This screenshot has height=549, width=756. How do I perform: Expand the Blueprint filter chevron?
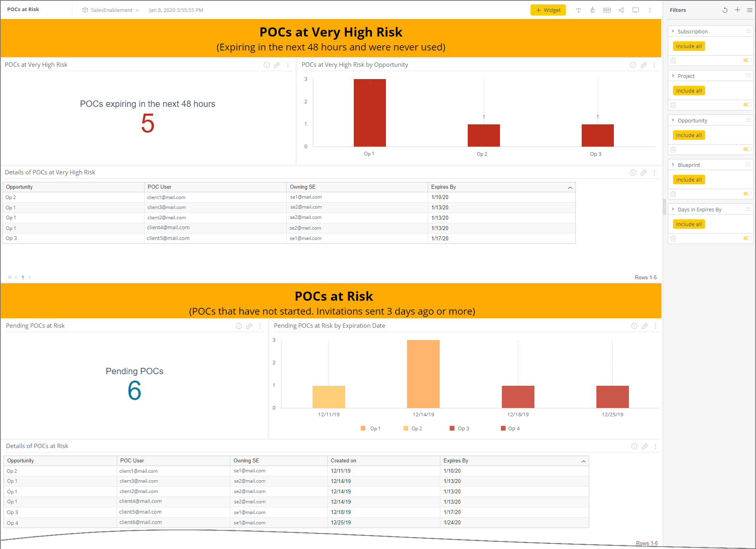[x=673, y=164]
